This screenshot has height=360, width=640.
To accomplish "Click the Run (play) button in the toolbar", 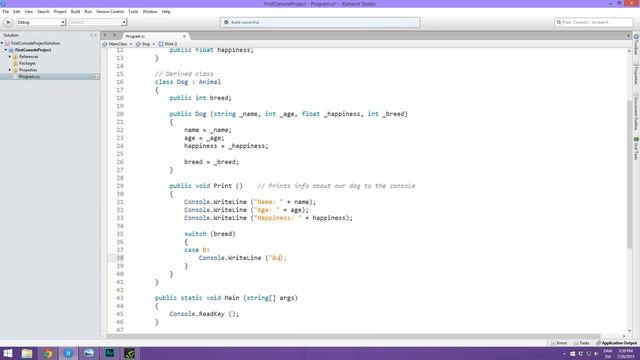I will click(x=8, y=22).
